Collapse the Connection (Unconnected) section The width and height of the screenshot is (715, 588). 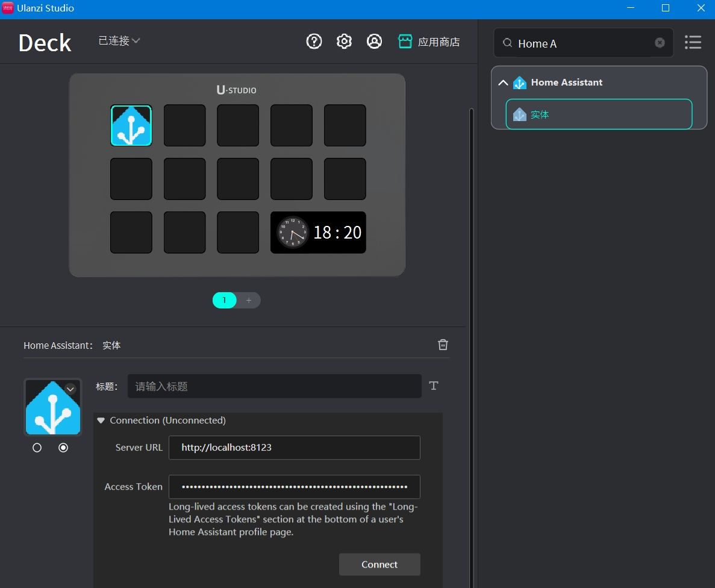101,421
